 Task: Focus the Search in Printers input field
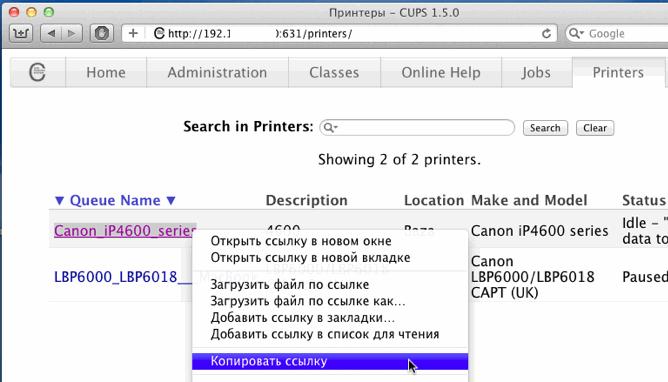(417, 127)
